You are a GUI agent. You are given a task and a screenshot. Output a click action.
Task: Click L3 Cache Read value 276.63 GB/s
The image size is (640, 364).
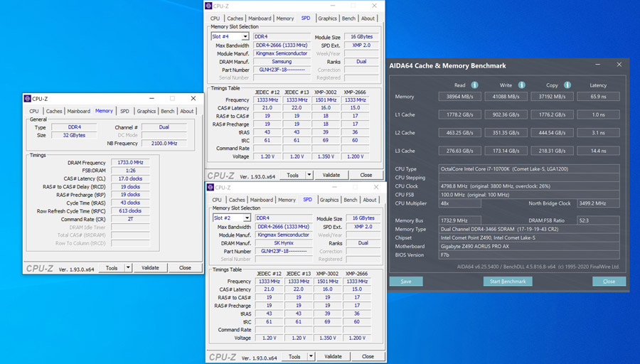pyautogui.click(x=459, y=151)
